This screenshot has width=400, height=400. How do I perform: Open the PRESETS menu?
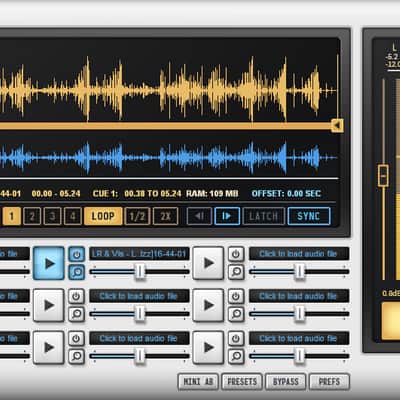tap(242, 381)
